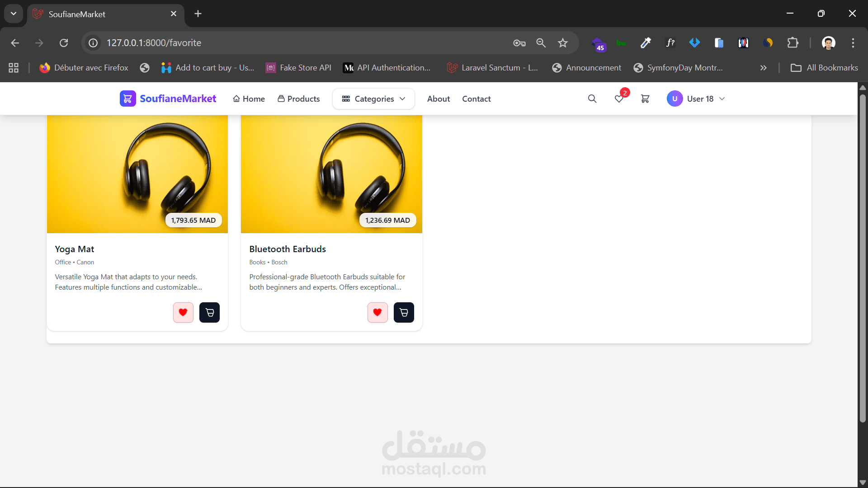Click the Bluetooth Earbuds product image
Screen dimensions: 868x488
[331, 174]
